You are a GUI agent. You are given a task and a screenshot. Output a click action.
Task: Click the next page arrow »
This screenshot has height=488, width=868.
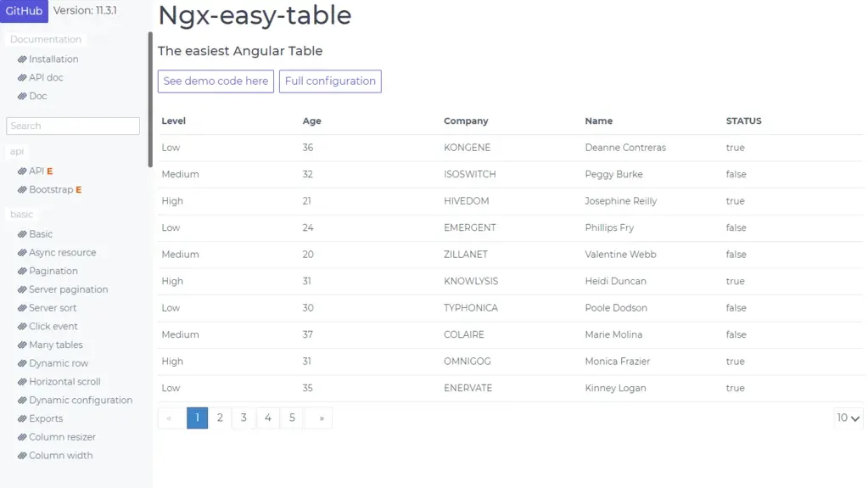coord(321,418)
